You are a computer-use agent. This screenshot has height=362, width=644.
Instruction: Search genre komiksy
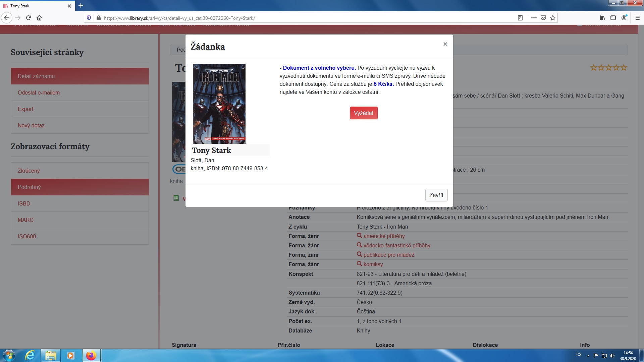(373, 264)
